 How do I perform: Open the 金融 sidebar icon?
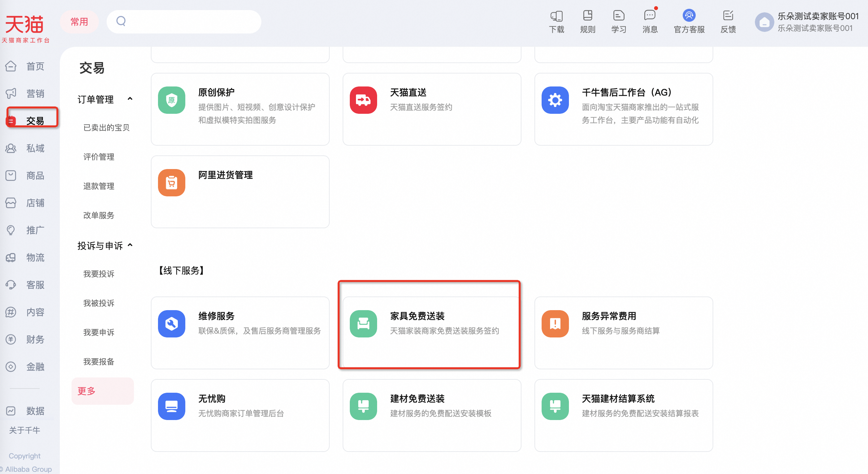click(11, 366)
